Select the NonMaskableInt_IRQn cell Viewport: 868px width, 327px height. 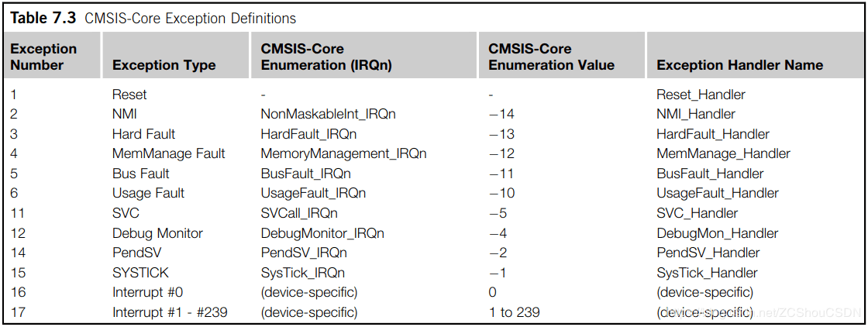pyautogui.click(x=328, y=114)
